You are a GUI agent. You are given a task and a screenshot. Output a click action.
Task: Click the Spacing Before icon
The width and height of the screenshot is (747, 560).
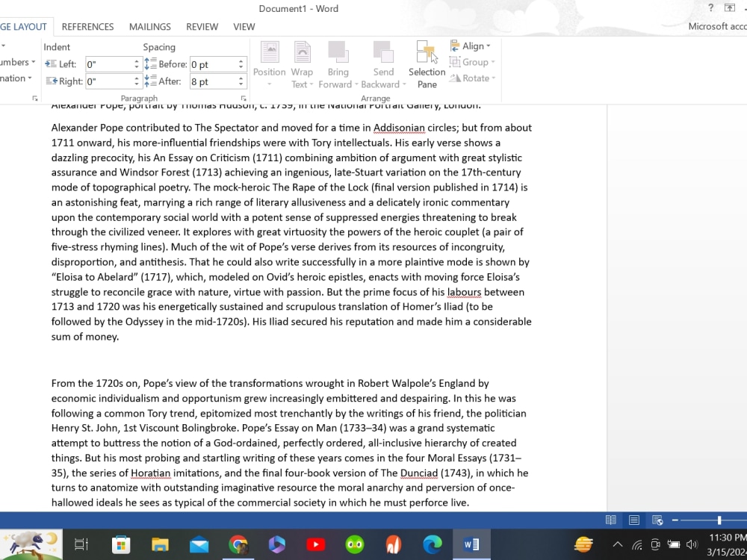(x=150, y=63)
